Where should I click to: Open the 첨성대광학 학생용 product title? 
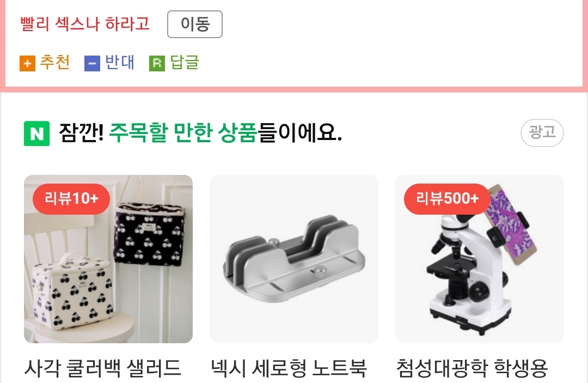click(473, 368)
